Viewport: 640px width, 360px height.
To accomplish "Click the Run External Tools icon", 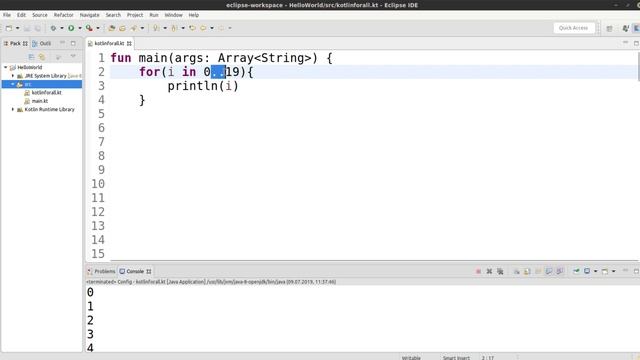I will point(89,28).
